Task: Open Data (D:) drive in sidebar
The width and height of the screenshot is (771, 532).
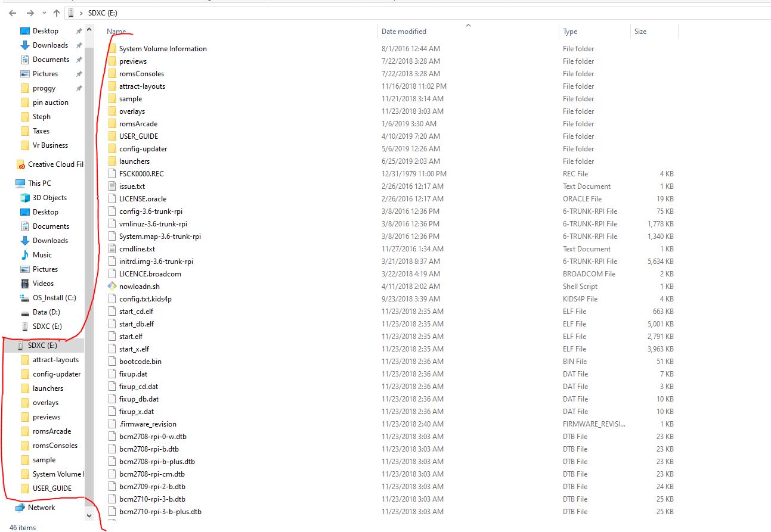Action: [46, 312]
